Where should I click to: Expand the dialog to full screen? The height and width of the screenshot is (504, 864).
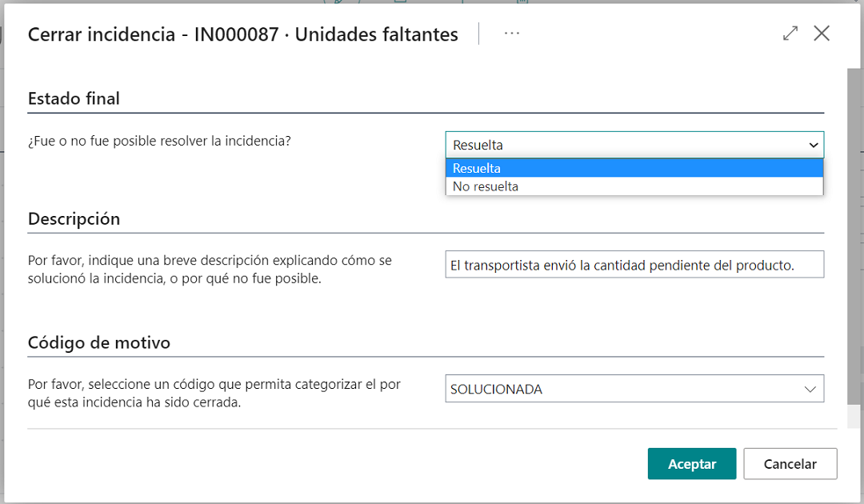click(x=790, y=34)
